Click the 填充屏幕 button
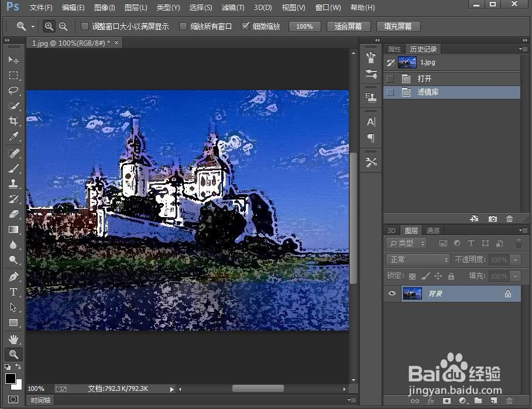 tap(398, 26)
